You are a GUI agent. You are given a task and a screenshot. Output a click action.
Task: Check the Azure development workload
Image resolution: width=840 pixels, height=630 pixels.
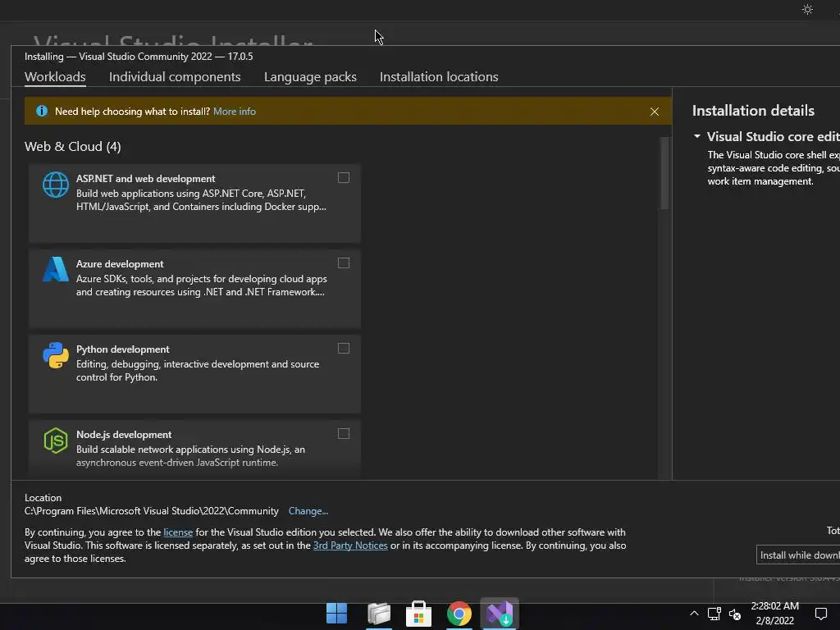344,262
